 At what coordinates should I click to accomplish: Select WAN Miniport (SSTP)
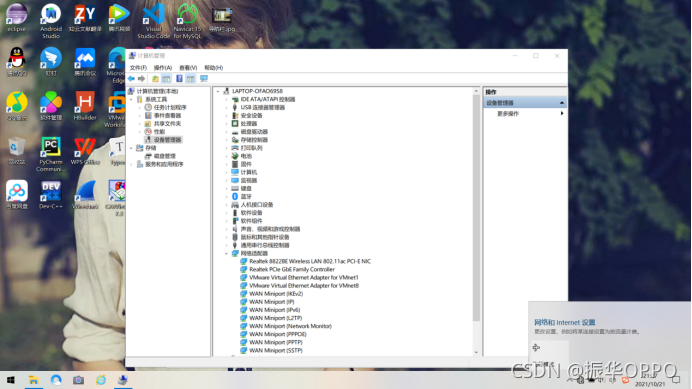(276, 351)
